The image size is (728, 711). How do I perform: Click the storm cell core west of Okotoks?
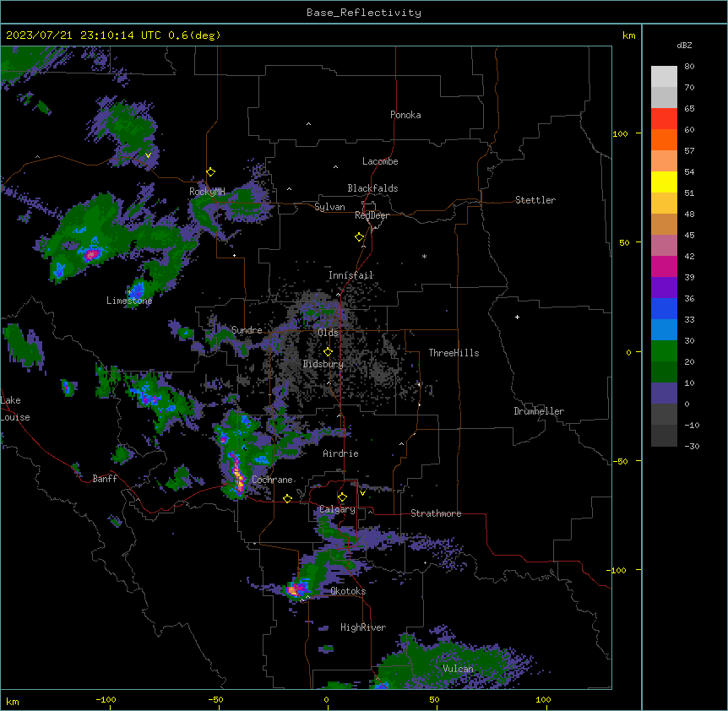click(x=295, y=590)
